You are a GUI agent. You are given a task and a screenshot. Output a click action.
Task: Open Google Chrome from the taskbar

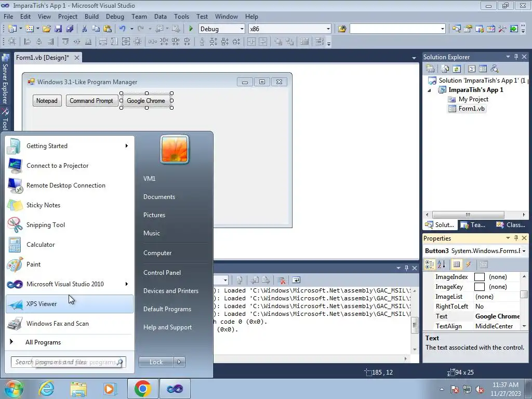coord(142,389)
